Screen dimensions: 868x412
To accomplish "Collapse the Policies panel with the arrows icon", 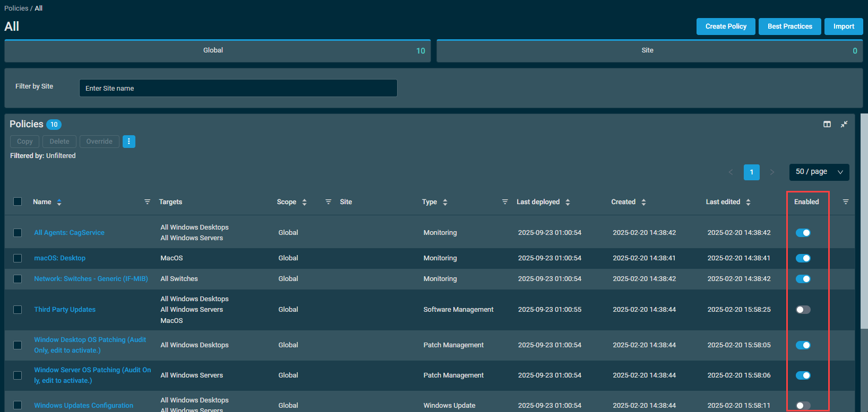I will pos(844,124).
